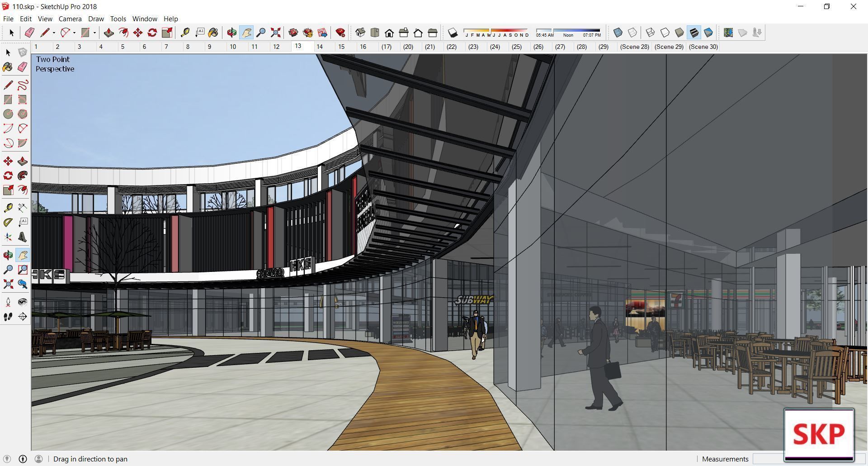Switch to Front view house icon

(x=389, y=33)
